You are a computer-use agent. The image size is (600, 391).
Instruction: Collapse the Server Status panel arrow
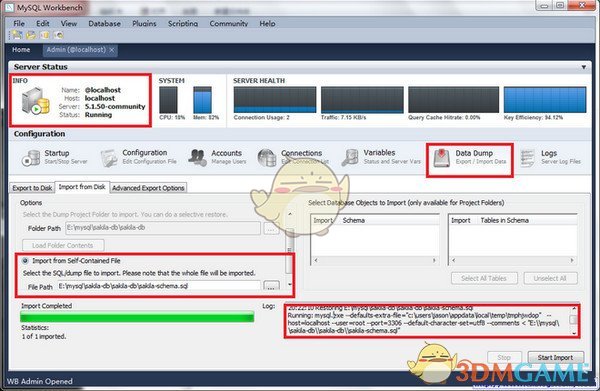(584, 67)
